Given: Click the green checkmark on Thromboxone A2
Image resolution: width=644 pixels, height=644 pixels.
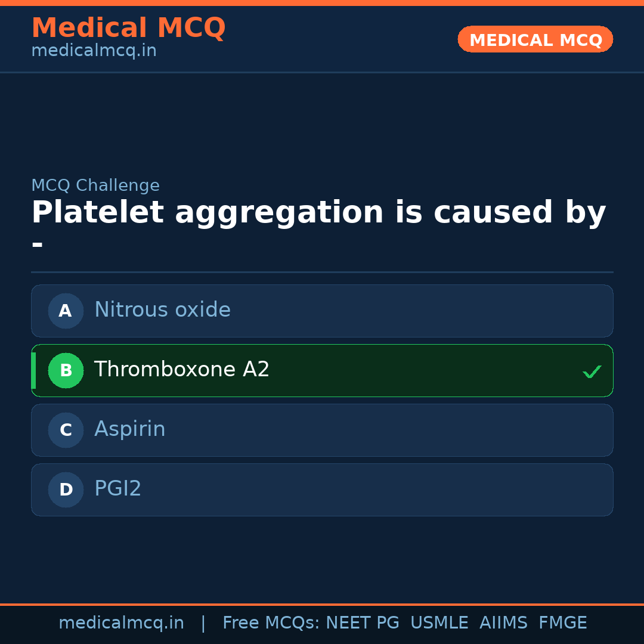Looking at the screenshot, I should [x=592, y=371].
